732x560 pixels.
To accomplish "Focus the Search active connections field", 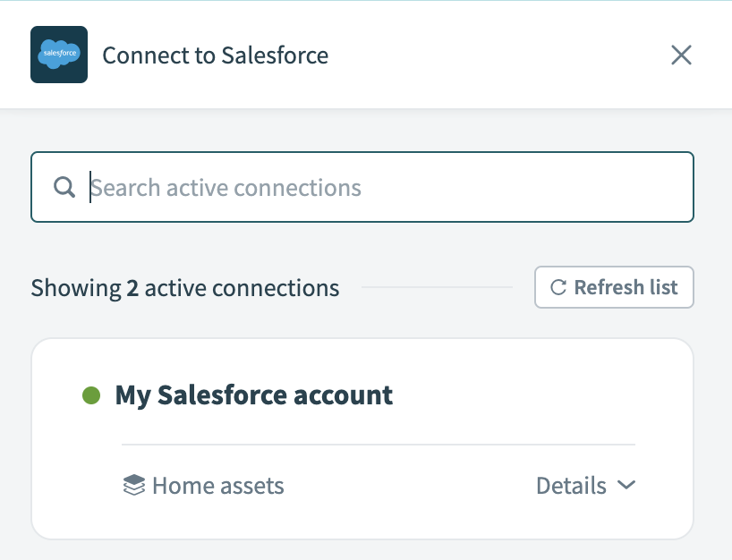I will coord(385,188).
